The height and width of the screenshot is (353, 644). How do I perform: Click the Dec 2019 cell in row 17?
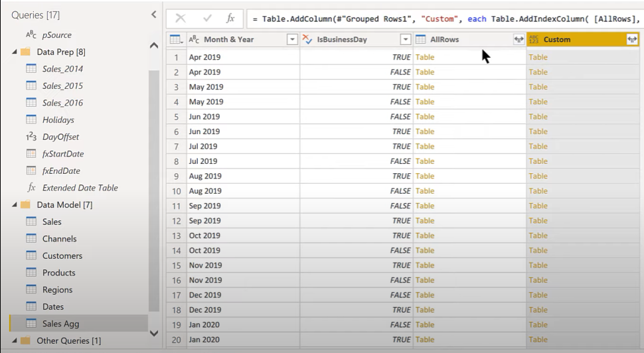[x=243, y=295]
